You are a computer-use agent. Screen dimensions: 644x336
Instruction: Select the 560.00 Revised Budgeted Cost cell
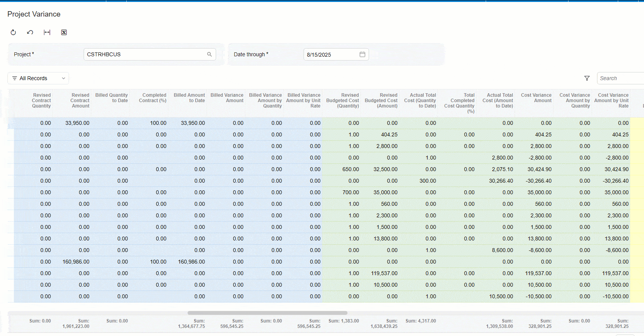pyautogui.click(x=380, y=204)
